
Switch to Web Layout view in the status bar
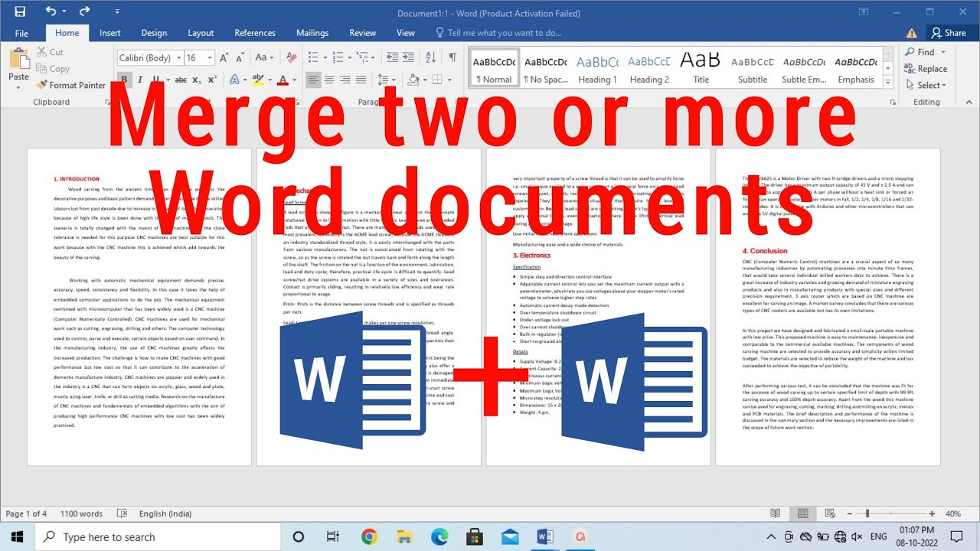pyautogui.click(x=829, y=514)
